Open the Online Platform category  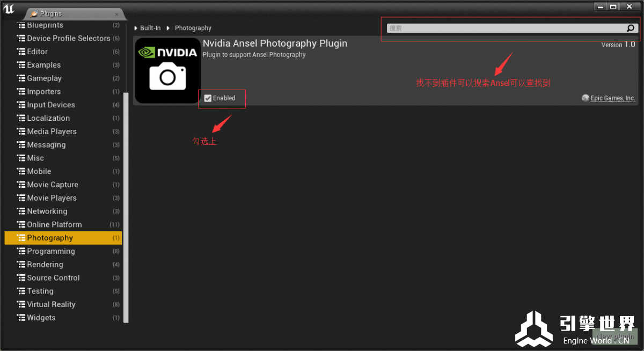click(x=54, y=224)
